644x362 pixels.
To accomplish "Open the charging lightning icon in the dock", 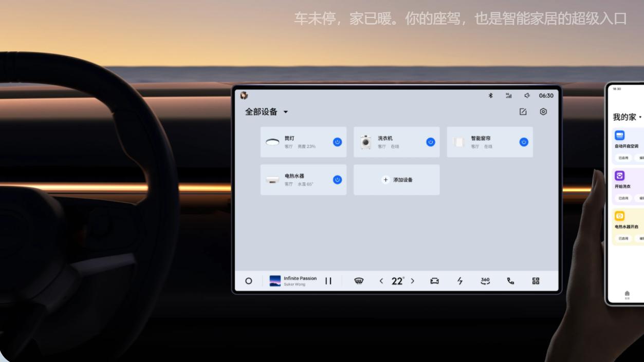I will tap(460, 281).
